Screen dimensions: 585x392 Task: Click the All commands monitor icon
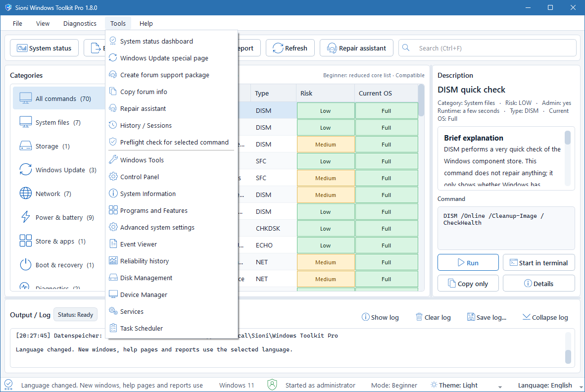click(25, 98)
